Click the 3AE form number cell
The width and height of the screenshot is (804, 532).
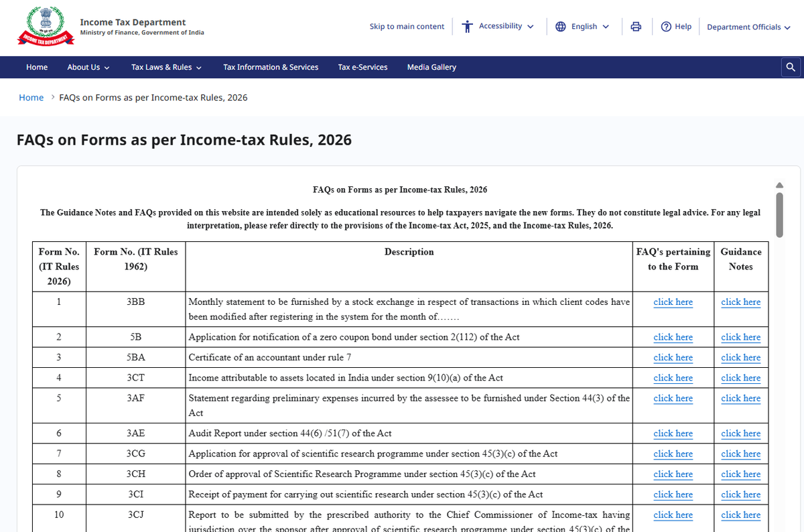pyautogui.click(x=136, y=434)
